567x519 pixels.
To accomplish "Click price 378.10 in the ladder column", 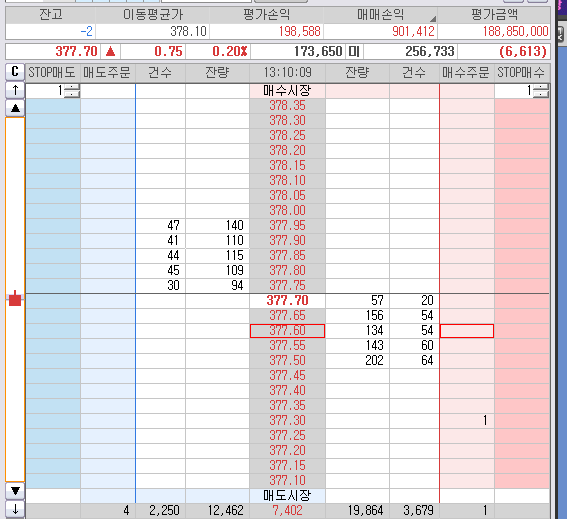I will (x=287, y=180).
